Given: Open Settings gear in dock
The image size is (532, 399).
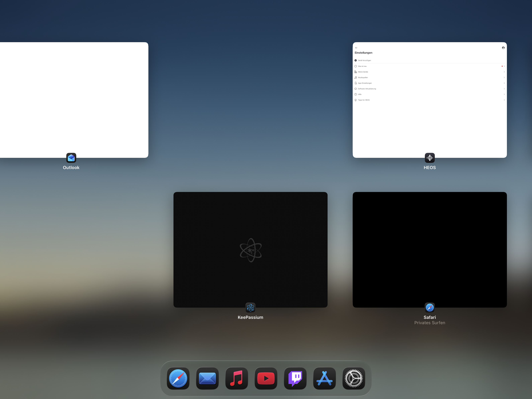Looking at the screenshot, I should (x=353, y=378).
